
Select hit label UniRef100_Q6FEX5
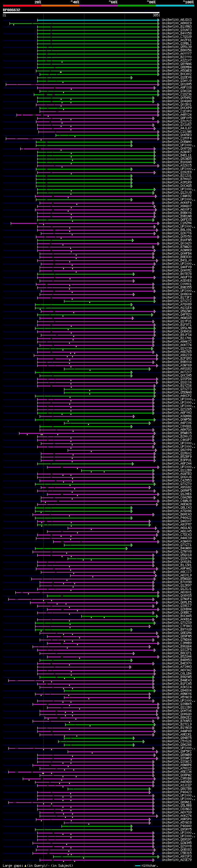177,220
